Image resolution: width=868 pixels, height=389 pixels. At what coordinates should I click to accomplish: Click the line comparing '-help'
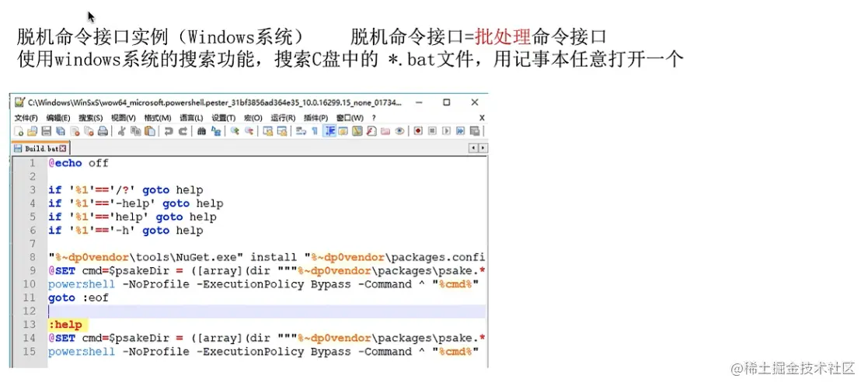[136, 203]
